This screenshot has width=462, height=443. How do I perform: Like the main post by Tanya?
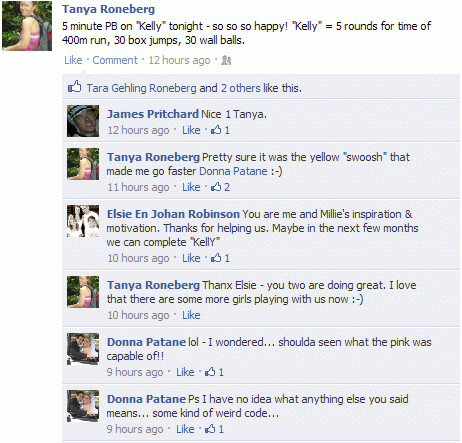click(73, 60)
